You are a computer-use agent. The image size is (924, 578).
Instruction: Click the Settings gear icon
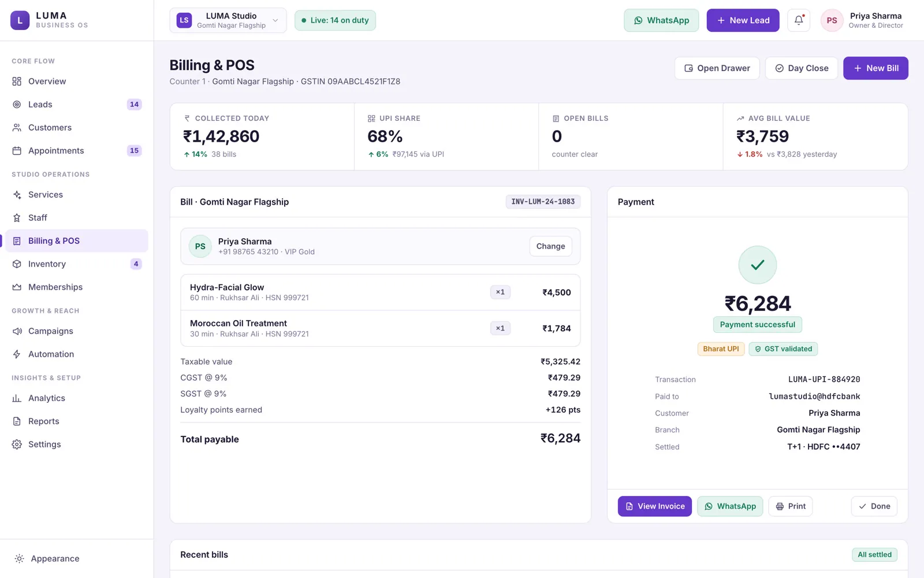17,444
